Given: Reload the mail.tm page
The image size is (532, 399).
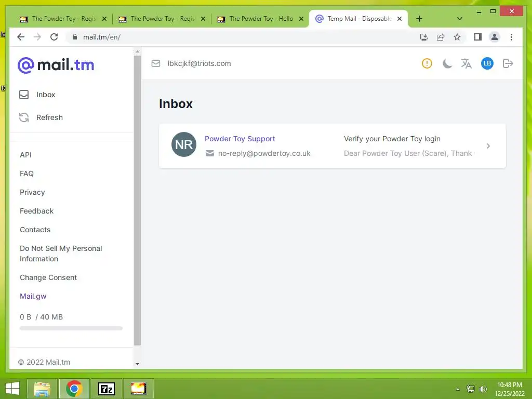Looking at the screenshot, I should [x=54, y=37].
